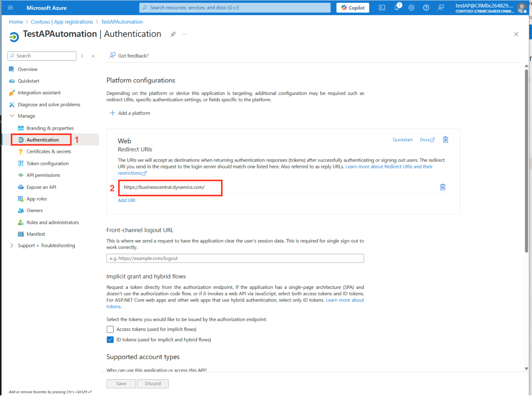Open the account avatar menu
The height and width of the screenshot is (397, 532).
pos(522,8)
